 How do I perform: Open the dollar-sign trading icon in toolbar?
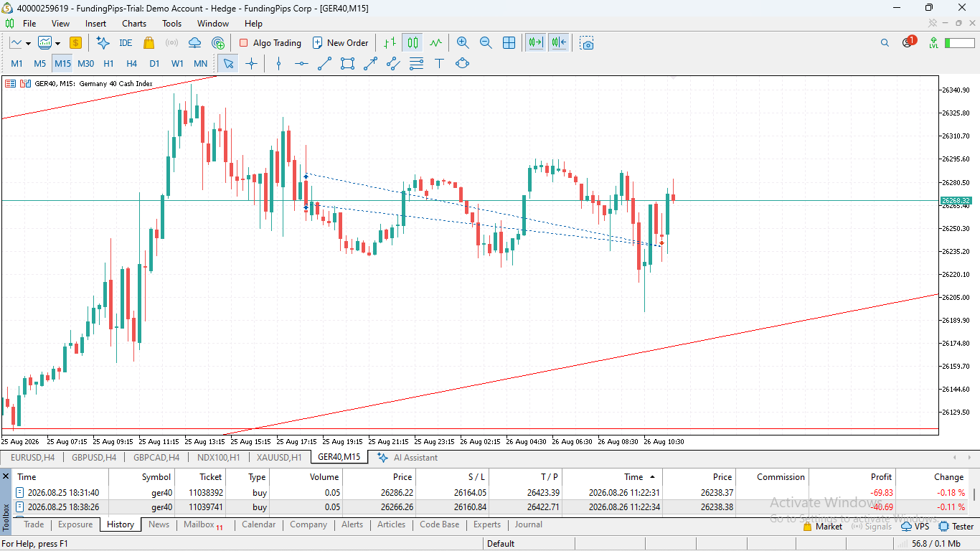pos(75,43)
